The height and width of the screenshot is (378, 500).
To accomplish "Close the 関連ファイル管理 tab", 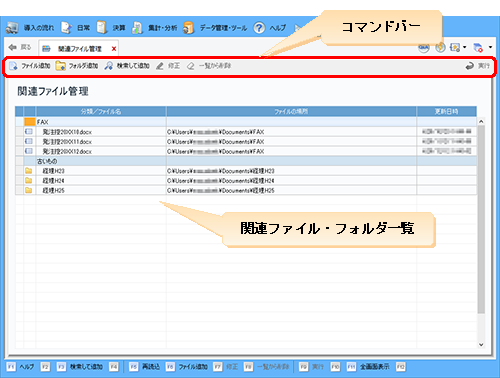I will pos(114,49).
